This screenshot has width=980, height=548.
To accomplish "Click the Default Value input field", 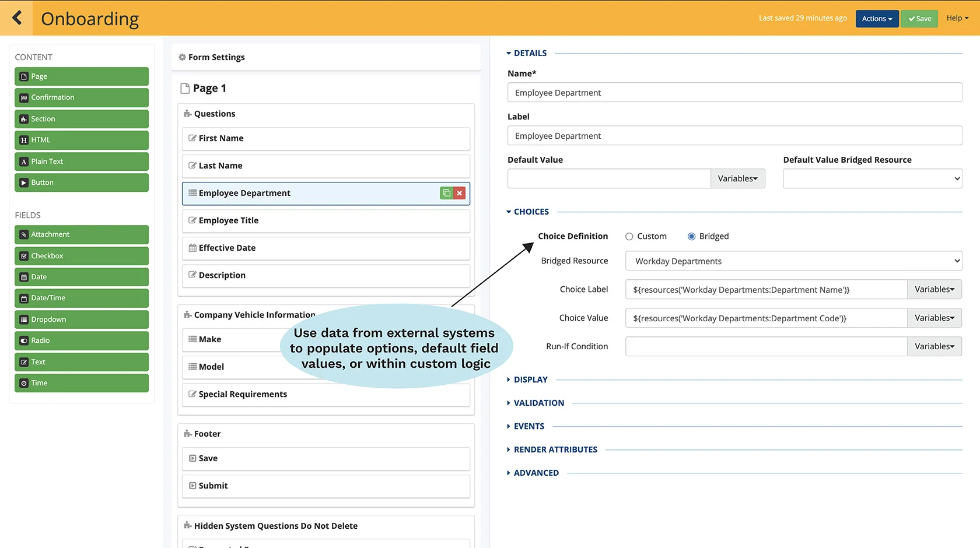I will pos(609,178).
